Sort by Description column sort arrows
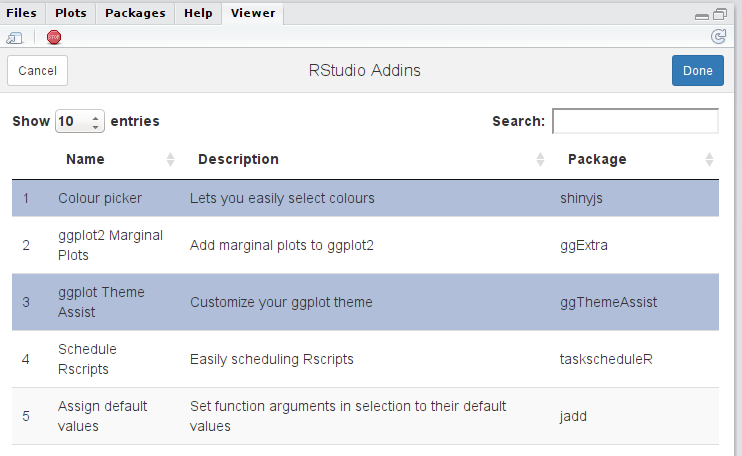Viewport: 742px width, 456px height. pos(541,160)
